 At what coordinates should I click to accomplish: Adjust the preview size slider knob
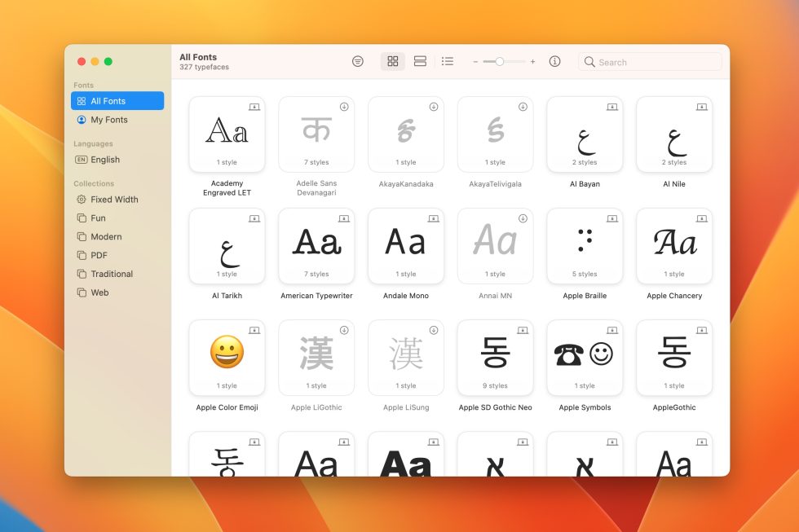[500, 62]
